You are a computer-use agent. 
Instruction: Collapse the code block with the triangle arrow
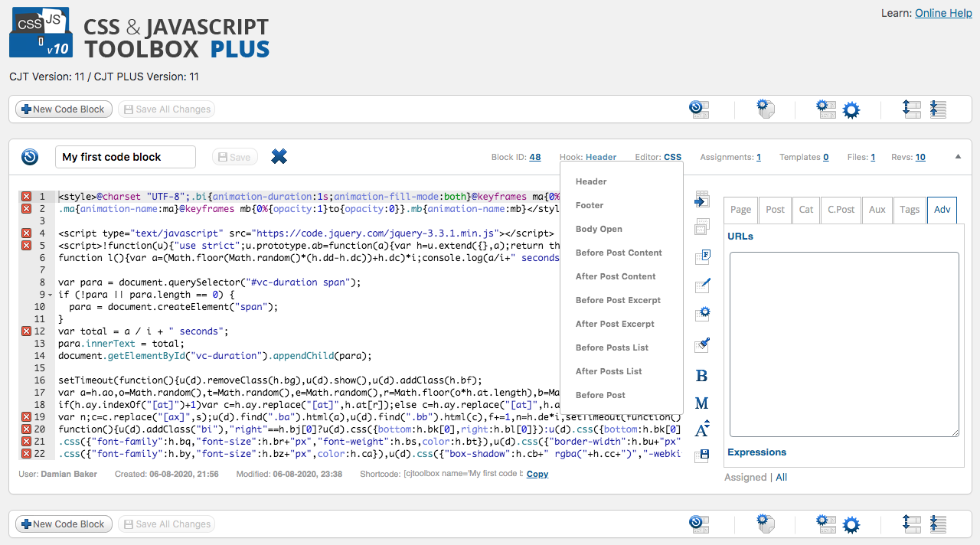click(957, 157)
